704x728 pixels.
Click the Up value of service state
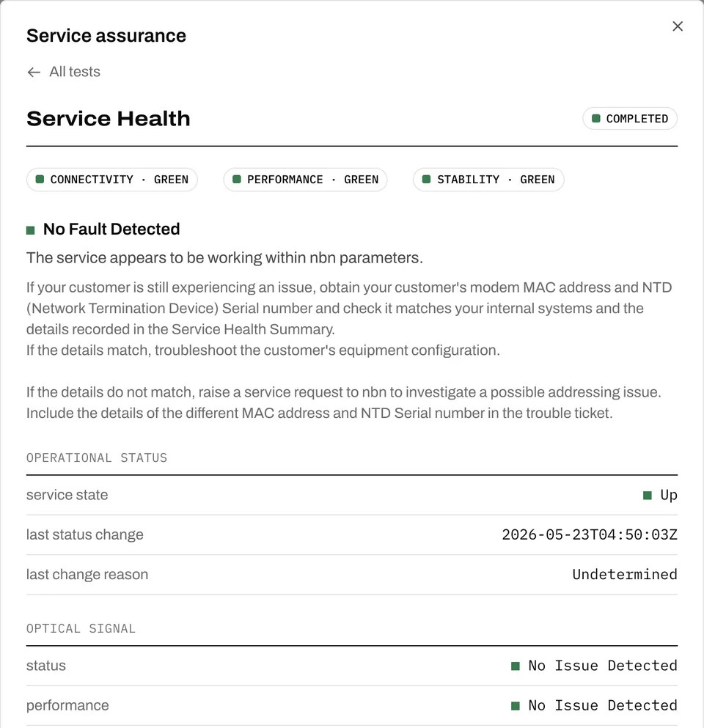(x=669, y=496)
